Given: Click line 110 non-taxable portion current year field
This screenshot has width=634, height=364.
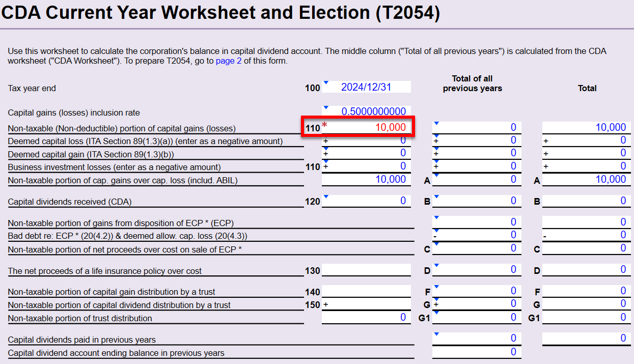Looking at the screenshot, I should 366,127.
